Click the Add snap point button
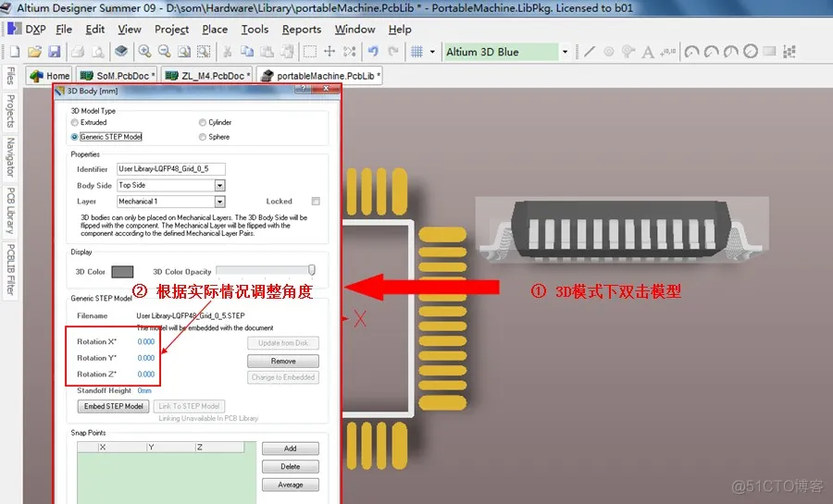 click(x=290, y=449)
